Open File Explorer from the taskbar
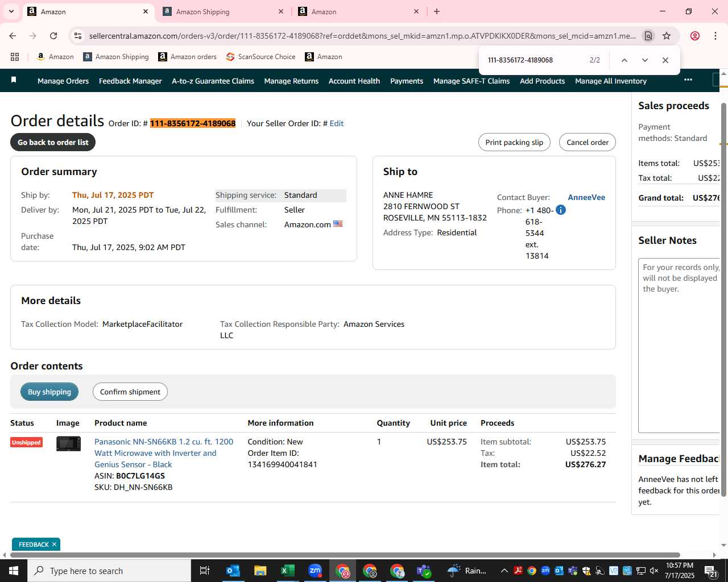The image size is (728, 582). [260, 571]
